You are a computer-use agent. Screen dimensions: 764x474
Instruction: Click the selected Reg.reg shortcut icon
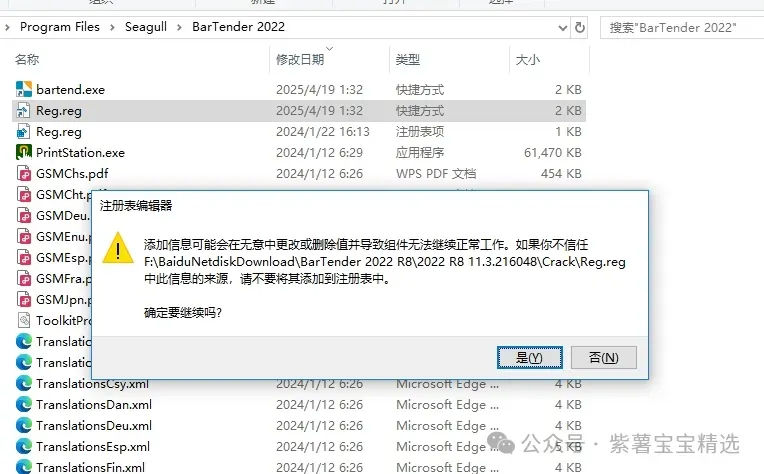coord(24,111)
